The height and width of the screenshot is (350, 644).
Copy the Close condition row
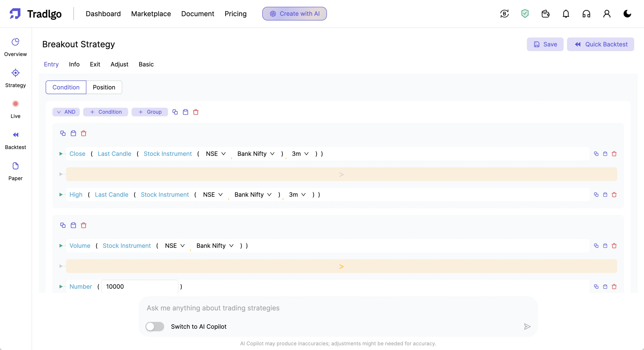pos(596,154)
